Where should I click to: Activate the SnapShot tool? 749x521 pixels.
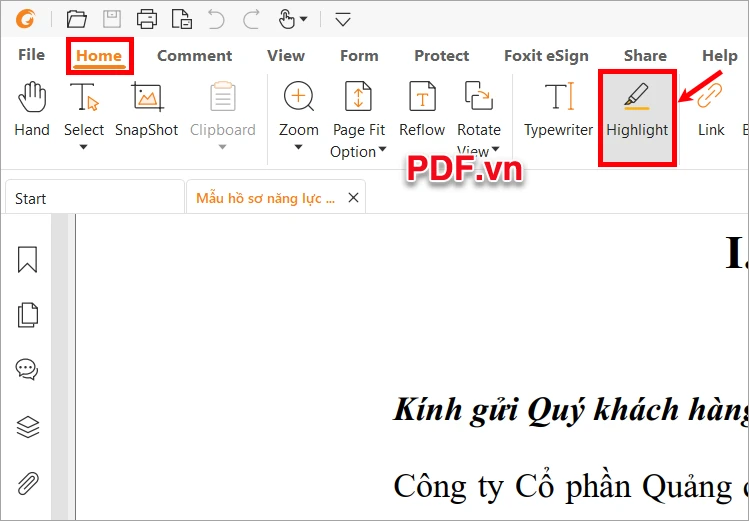[147, 109]
